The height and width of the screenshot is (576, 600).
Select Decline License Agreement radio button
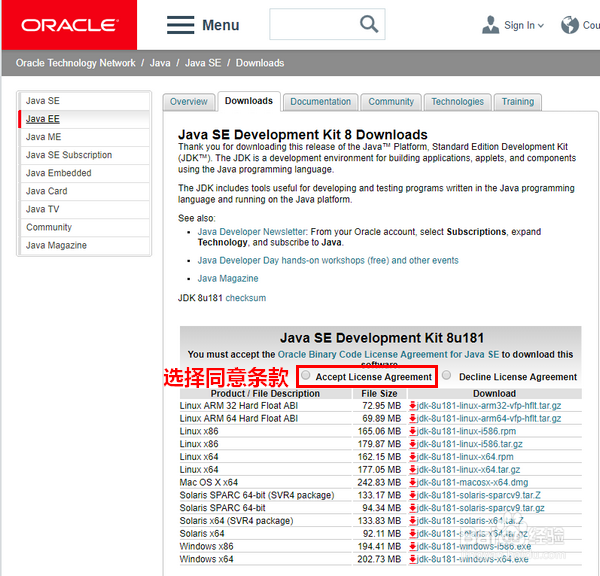pos(446,375)
